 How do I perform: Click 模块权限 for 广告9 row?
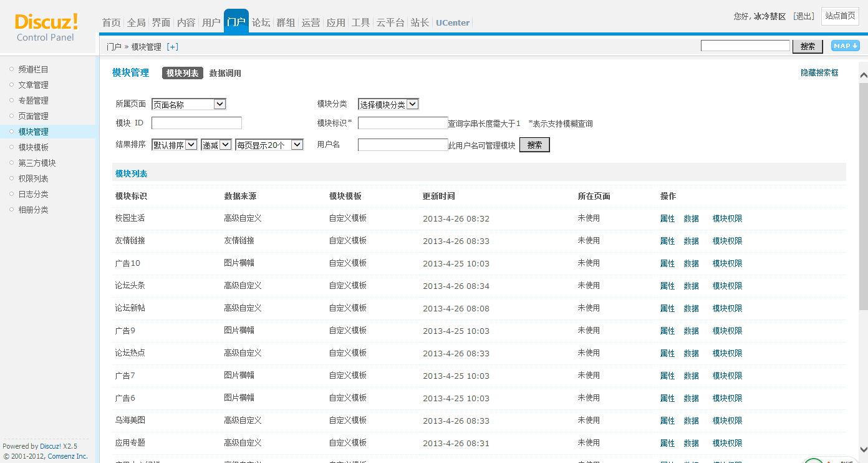click(x=727, y=331)
